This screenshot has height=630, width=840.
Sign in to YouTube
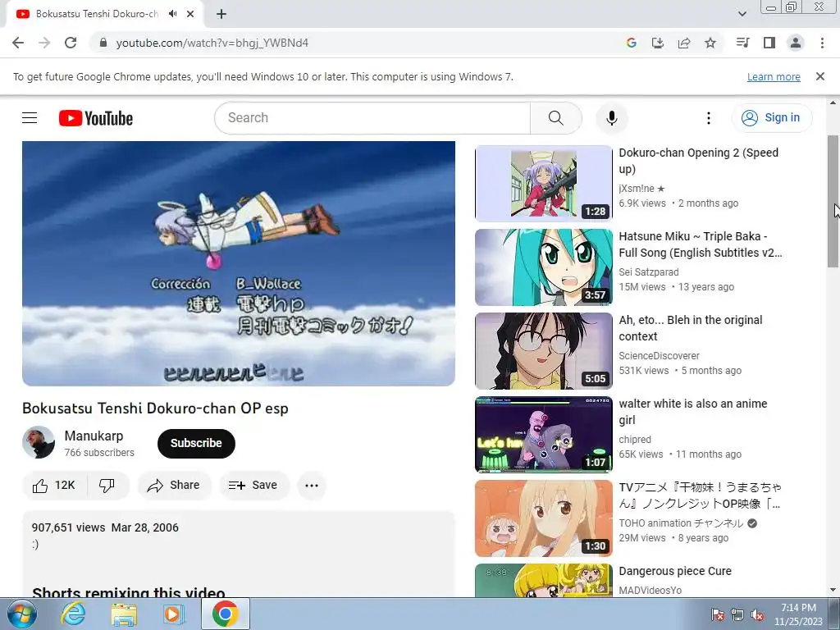tap(771, 118)
